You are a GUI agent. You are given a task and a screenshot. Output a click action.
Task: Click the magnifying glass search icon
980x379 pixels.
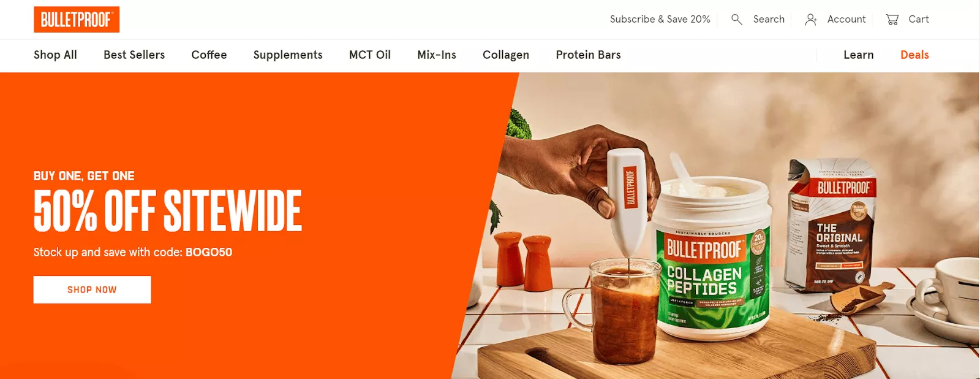(737, 20)
